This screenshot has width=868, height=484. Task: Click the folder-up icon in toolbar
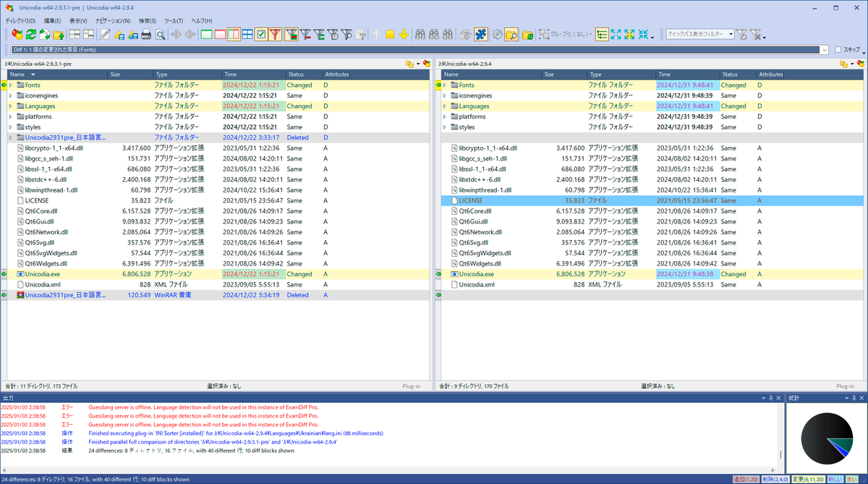pyautogui.click(x=59, y=34)
